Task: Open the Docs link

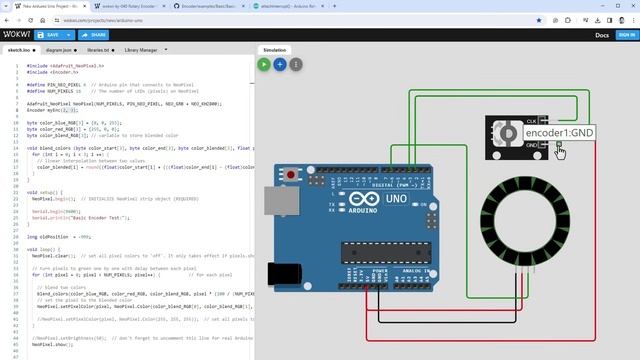Action: coord(602,35)
